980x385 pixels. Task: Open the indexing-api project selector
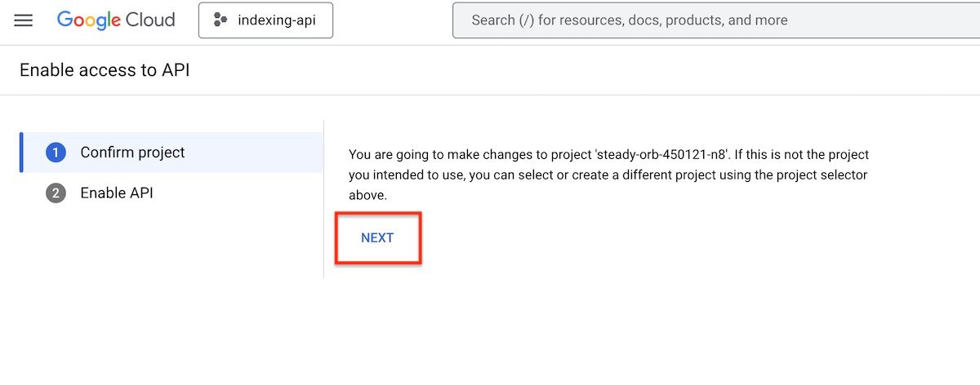pos(265,20)
